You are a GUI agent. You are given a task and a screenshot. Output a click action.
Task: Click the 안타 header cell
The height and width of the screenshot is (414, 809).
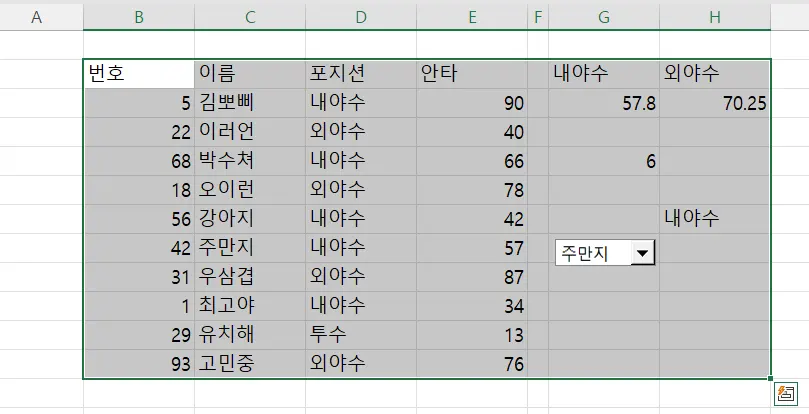click(x=472, y=74)
